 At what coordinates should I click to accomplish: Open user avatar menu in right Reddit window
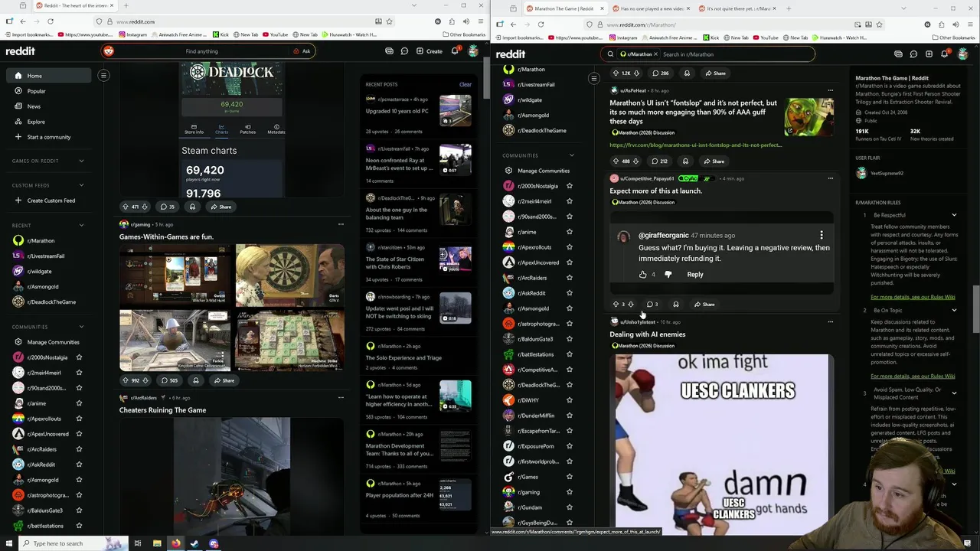(963, 54)
